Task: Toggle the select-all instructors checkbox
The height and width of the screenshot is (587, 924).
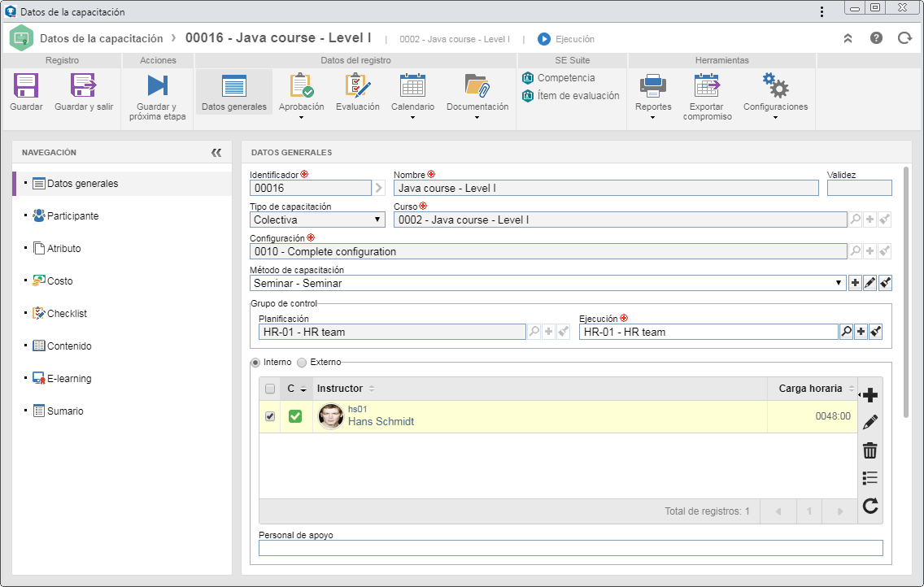Action: coord(270,389)
